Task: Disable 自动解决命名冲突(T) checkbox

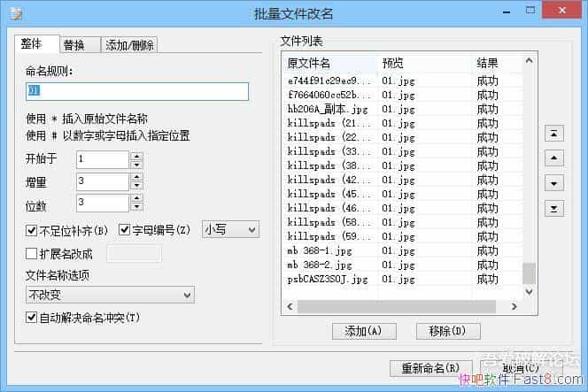Action: tap(32, 317)
